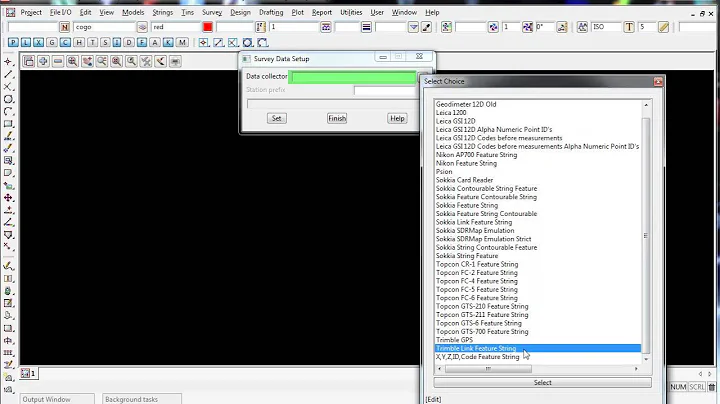
Task: Click the N name icon button
Action: [x=64, y=27]
